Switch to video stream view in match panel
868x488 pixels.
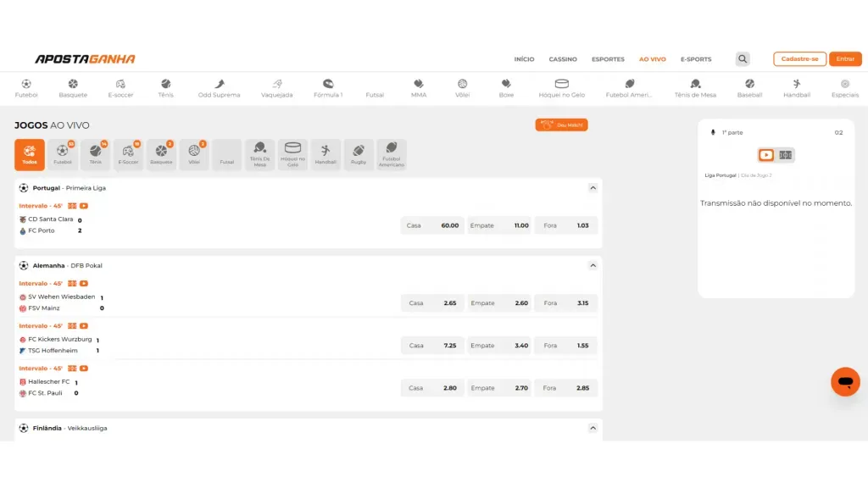pos(765,155)
